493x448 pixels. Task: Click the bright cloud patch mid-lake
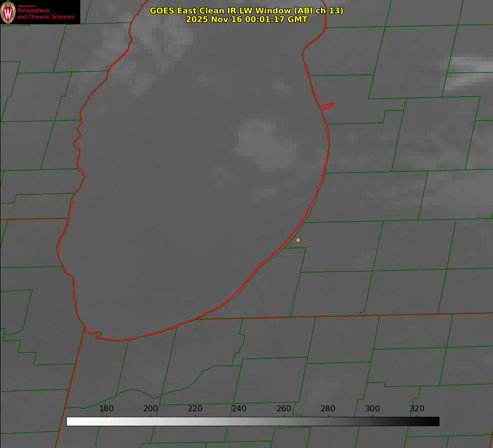point(263,141)
